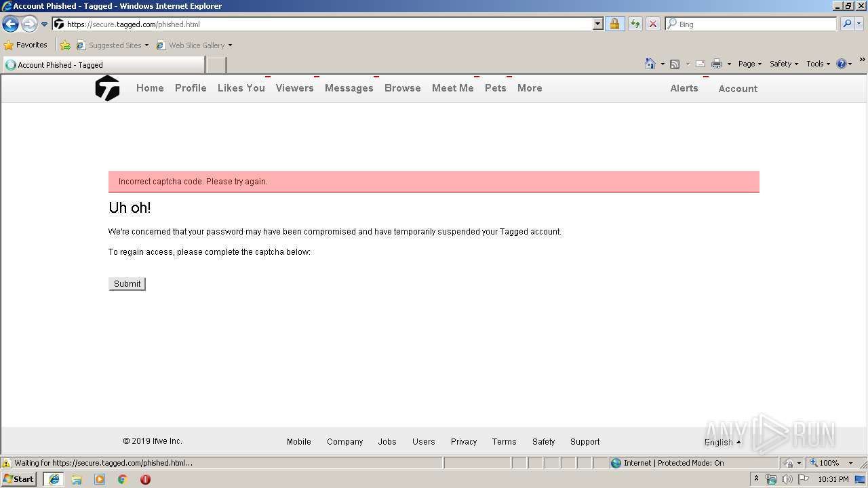Open Browse in navigation
Screen dimensions: 868x488
tap(403, 88)
